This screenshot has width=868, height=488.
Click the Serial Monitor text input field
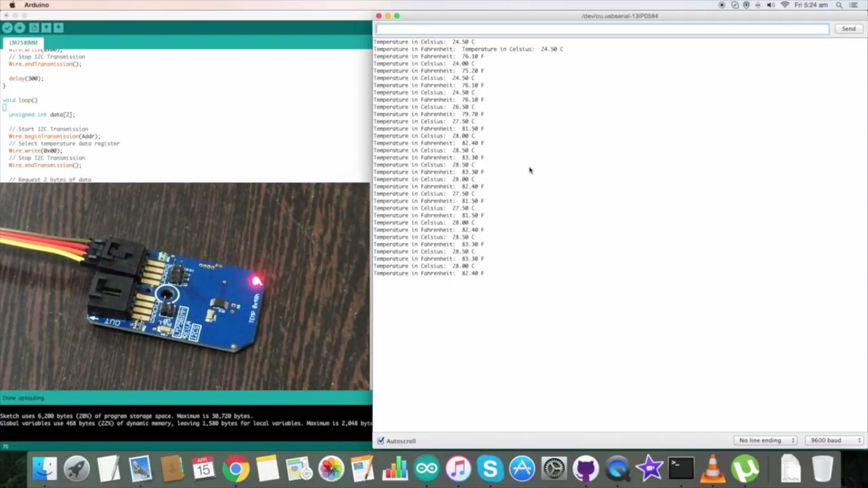602,29
